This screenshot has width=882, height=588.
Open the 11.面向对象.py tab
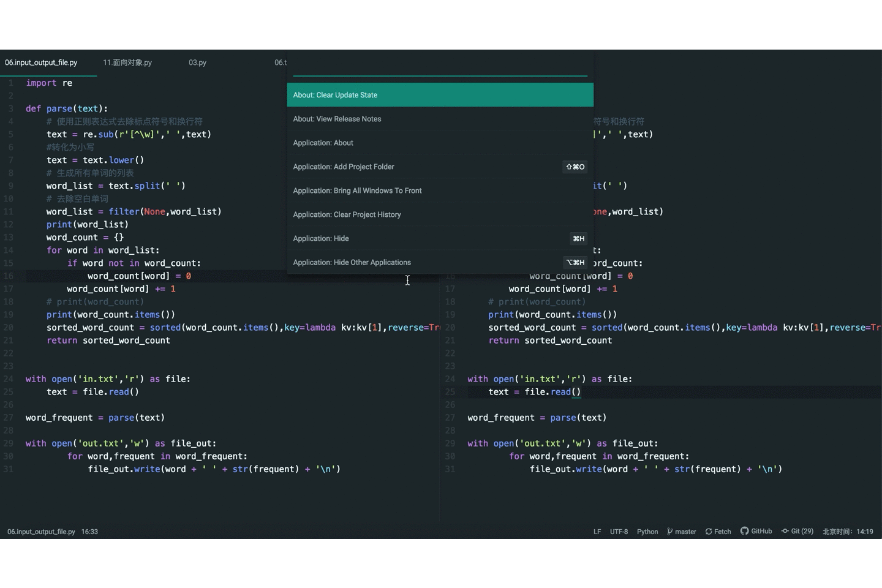(x=127, y=62)
